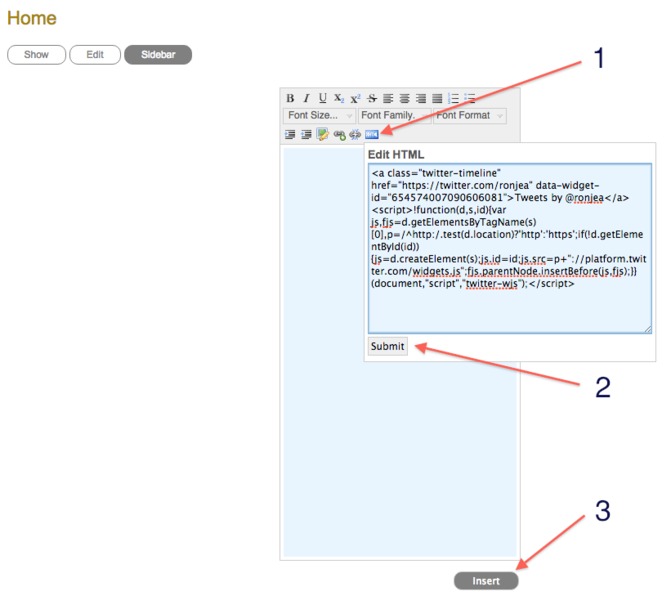The width and height of the screenshot is (671, 600).
Task: Insert an ordered numbered list
Action: click(x=453, y=98)
